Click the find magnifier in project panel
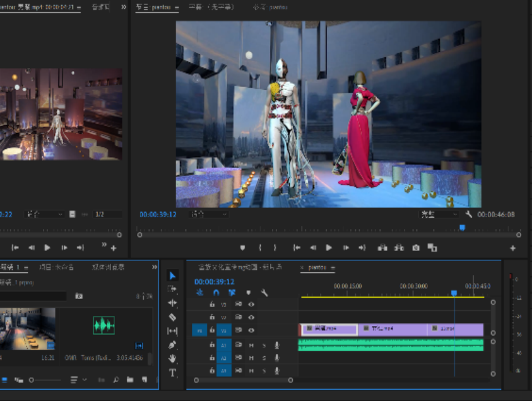532x403 pixels. pyautogui.click(x=115, y=380)
